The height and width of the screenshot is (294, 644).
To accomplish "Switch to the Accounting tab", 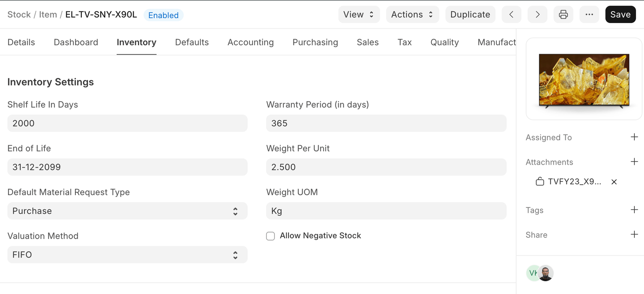I will coord(250,42).
